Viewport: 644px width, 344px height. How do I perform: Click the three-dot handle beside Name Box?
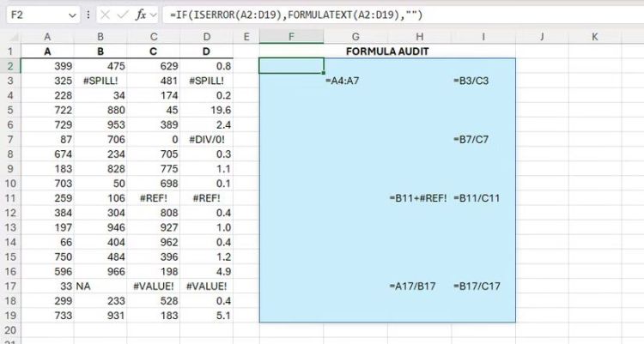(x=89, y=15)
